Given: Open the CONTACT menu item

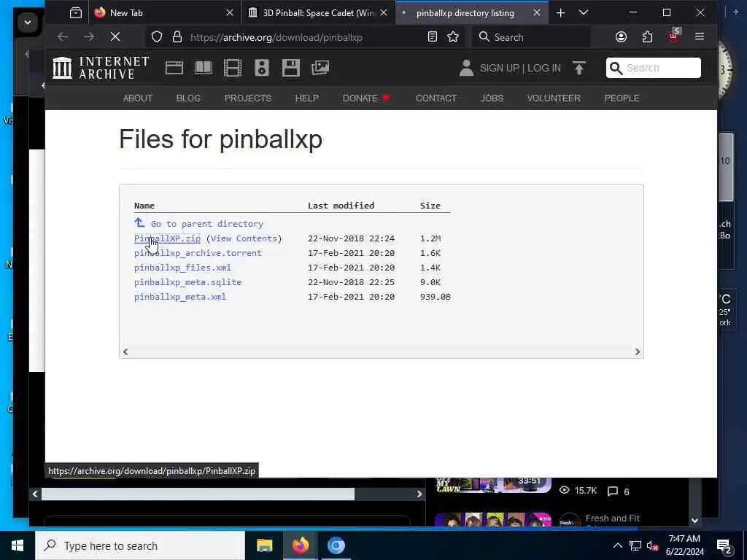Looking at the screenshot, I should [x=436, y=98].
